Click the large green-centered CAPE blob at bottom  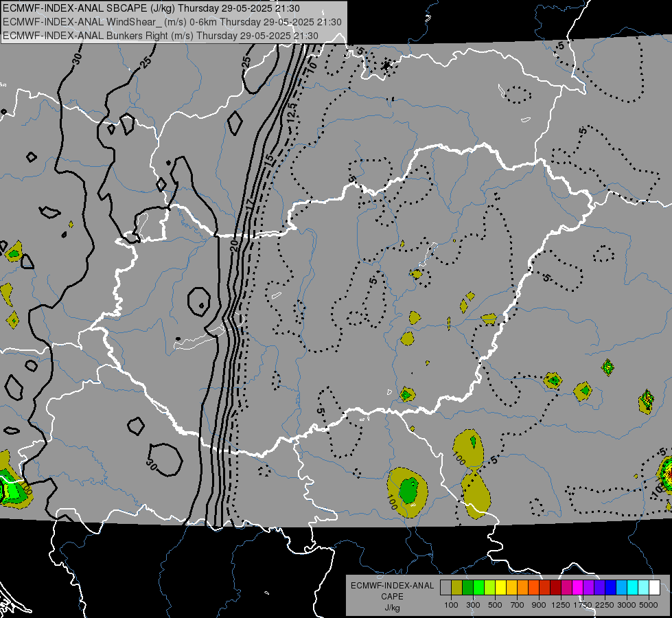[x=407, y=492]
